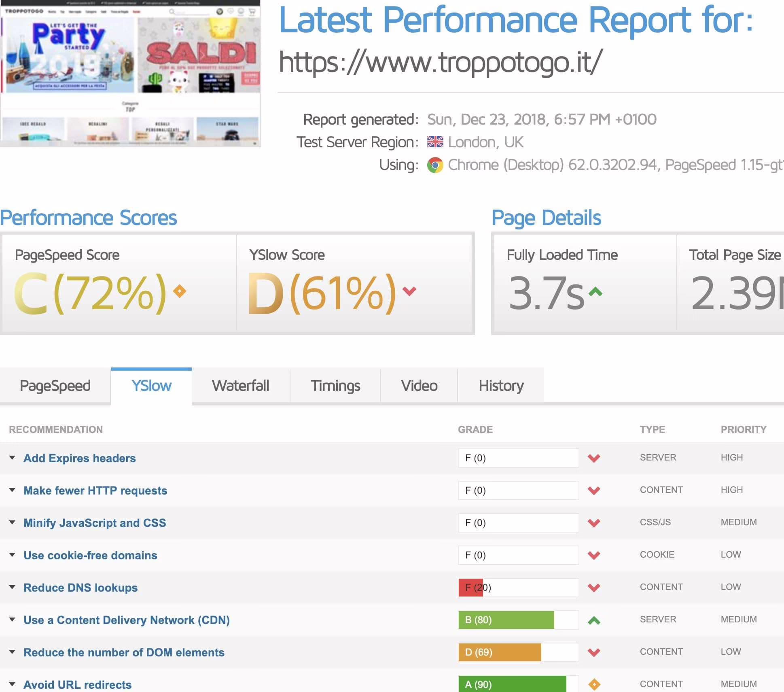
Task: Open the Use a Content Delivery Network link
Action: [127, 620]
